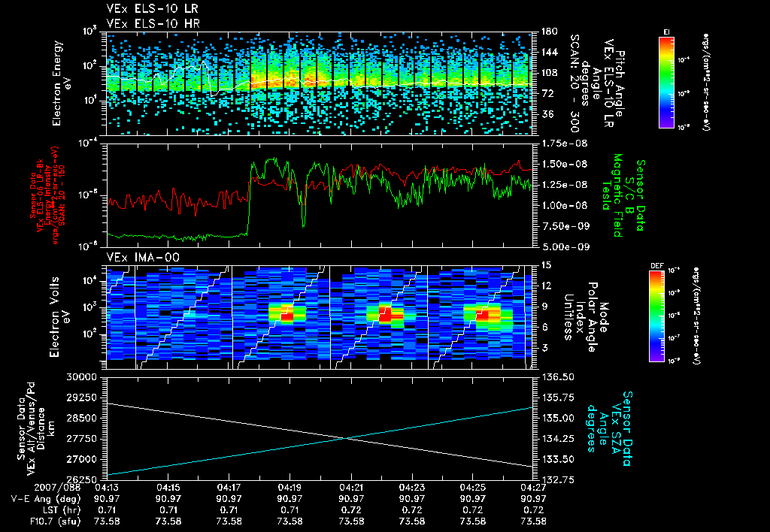Click the 27750 distance tick value
Viewport: 770px width, 532px height.
point(81,439)
